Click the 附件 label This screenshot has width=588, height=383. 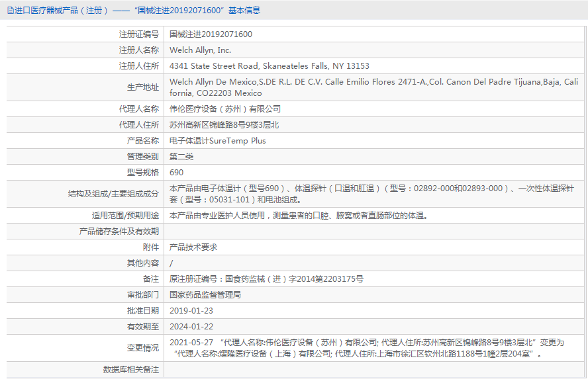pos(151,247)
